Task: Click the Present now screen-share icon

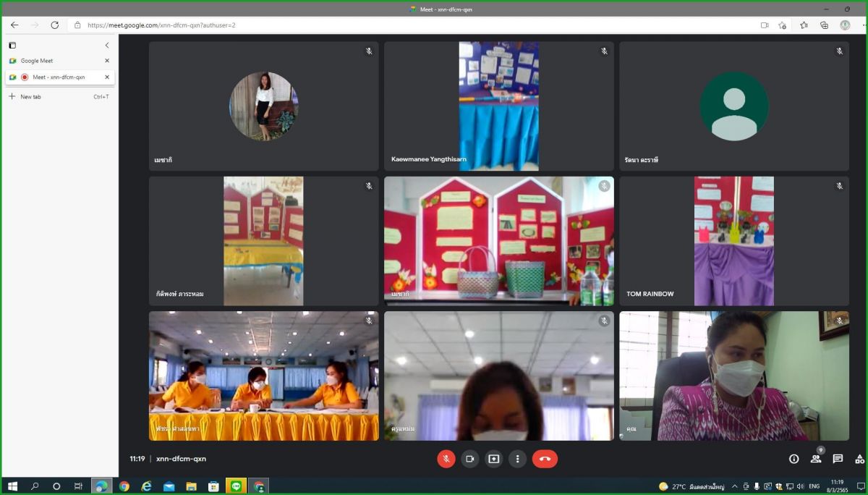Action: pyautogui.click(x=493, y=459)
